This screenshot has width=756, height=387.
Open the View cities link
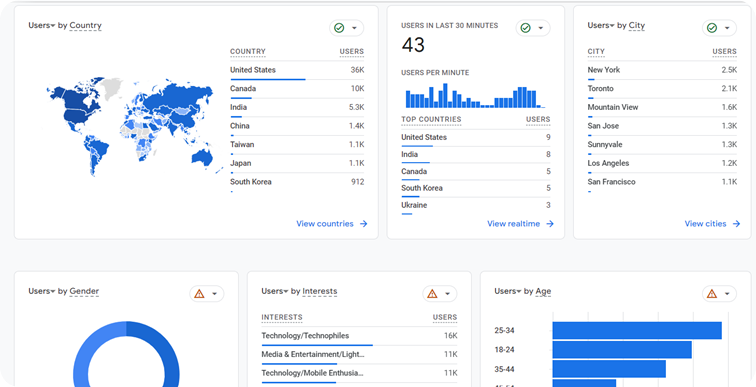click(x=705, y=224)
